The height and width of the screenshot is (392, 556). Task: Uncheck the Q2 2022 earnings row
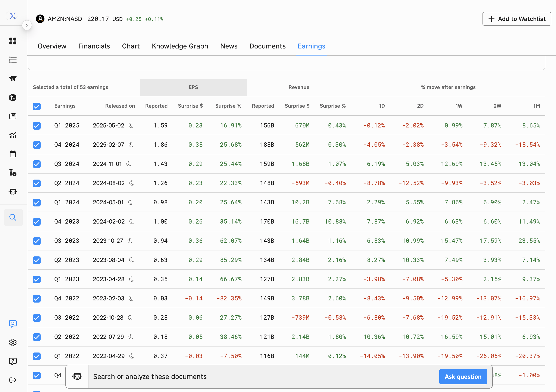pos(37,337)
